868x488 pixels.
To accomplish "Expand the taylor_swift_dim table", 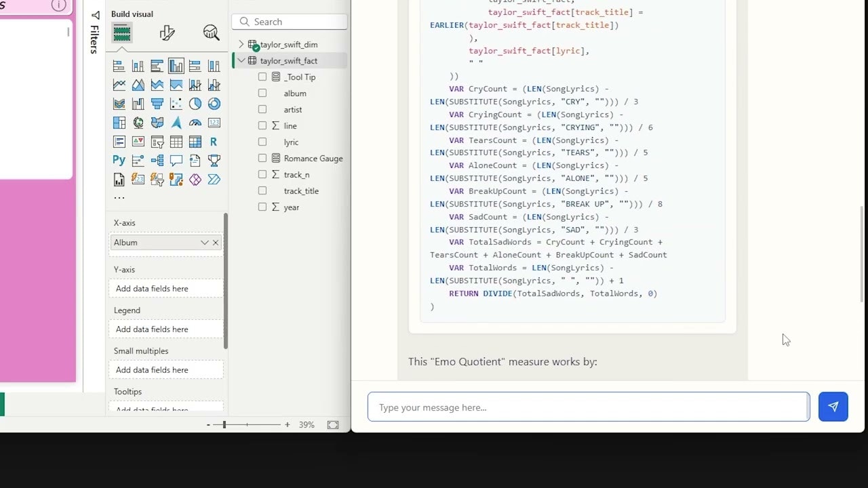I will click(x=241, y=44).
